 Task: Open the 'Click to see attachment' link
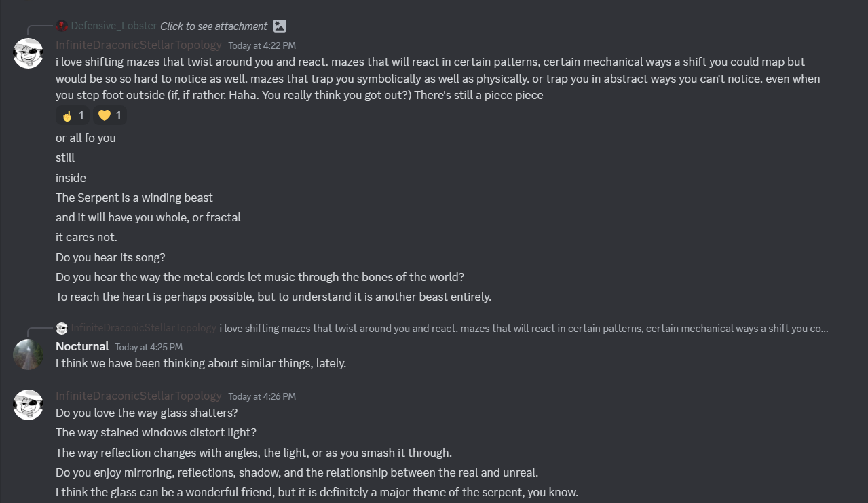pyautogui.click(x=213, y=26)
